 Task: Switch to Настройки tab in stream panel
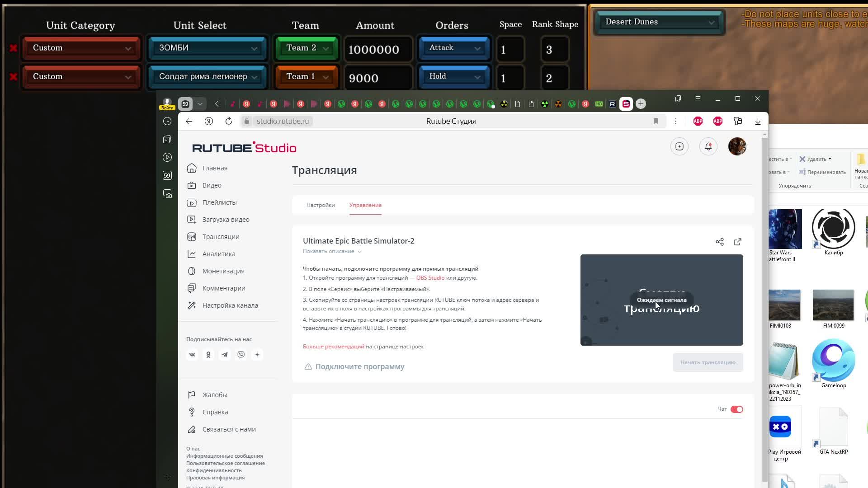[x=321, y=205]
